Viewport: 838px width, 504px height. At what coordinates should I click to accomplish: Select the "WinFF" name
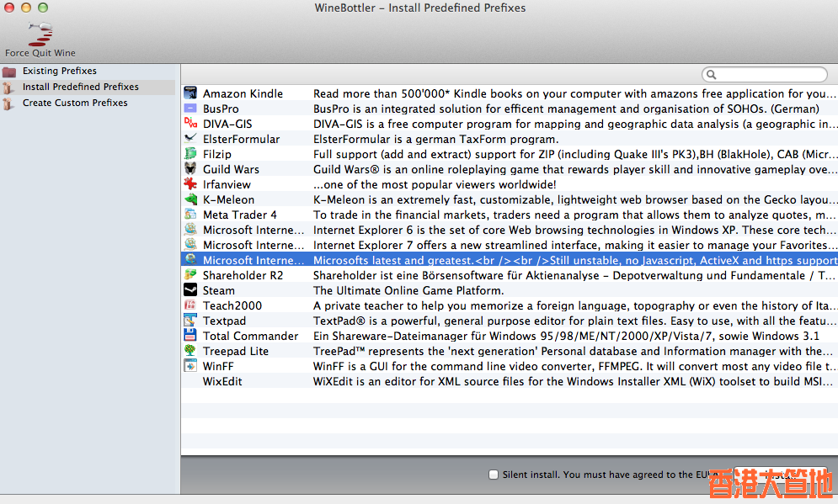tap(218, 366)
